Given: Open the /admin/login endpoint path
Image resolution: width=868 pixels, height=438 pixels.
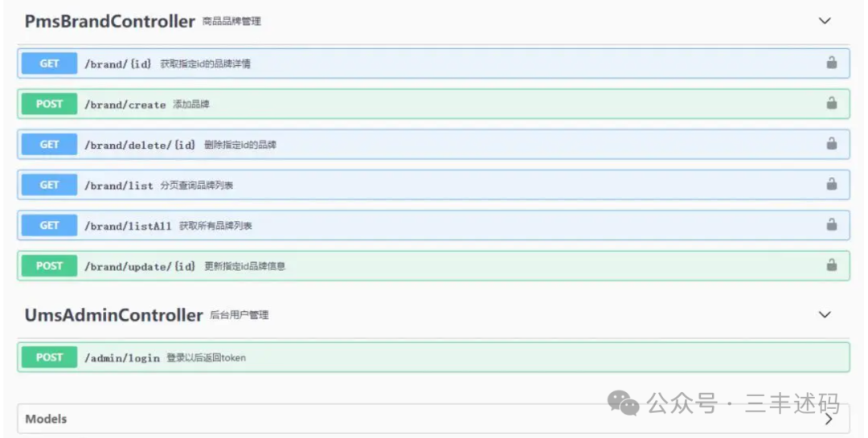Looking at the screenshot, I should click(x=122, y=358).
